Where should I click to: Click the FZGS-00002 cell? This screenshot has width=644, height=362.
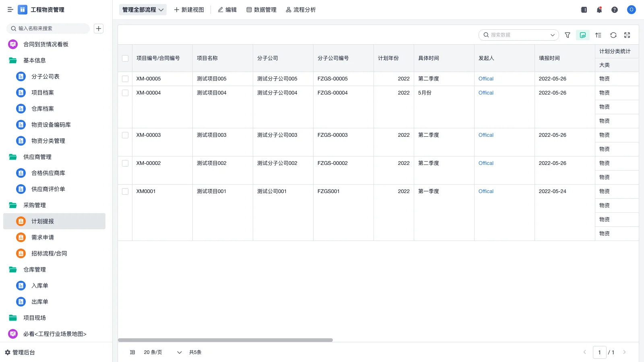point(343,170)
